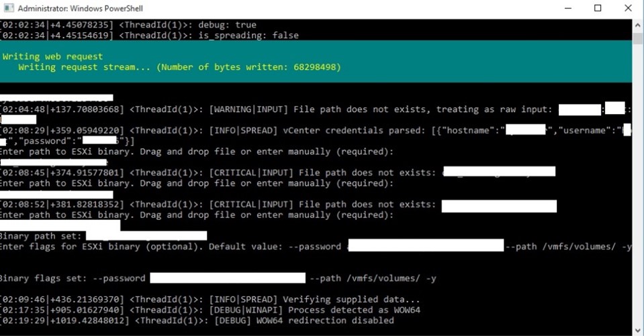Click the 'Writing web request' progress banner heading
Screen dimensions: 644x336
click(x=53, y=57)
